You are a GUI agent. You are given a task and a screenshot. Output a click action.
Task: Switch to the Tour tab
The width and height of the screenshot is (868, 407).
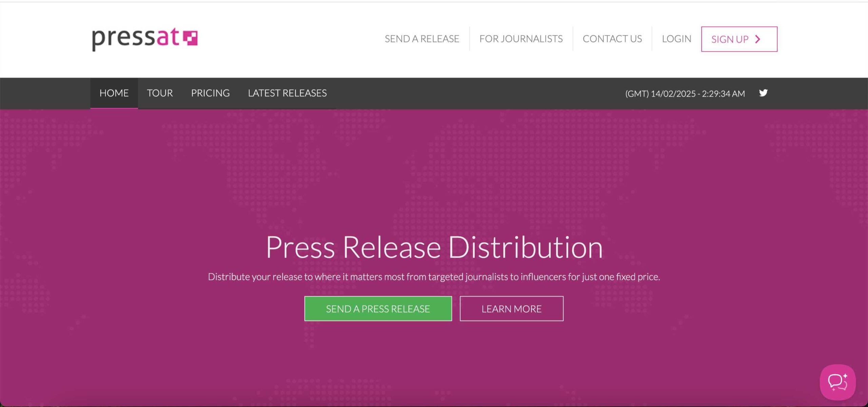tap(160, 93)
